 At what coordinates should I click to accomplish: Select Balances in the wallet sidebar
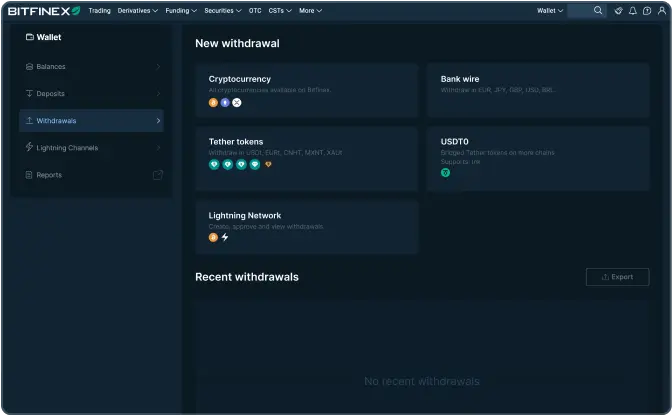click(x=91, y=66)
